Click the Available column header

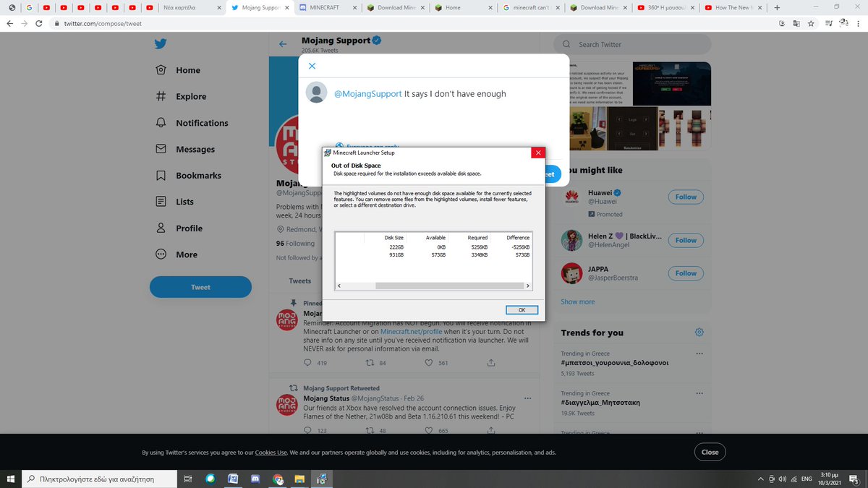[435, 237]
